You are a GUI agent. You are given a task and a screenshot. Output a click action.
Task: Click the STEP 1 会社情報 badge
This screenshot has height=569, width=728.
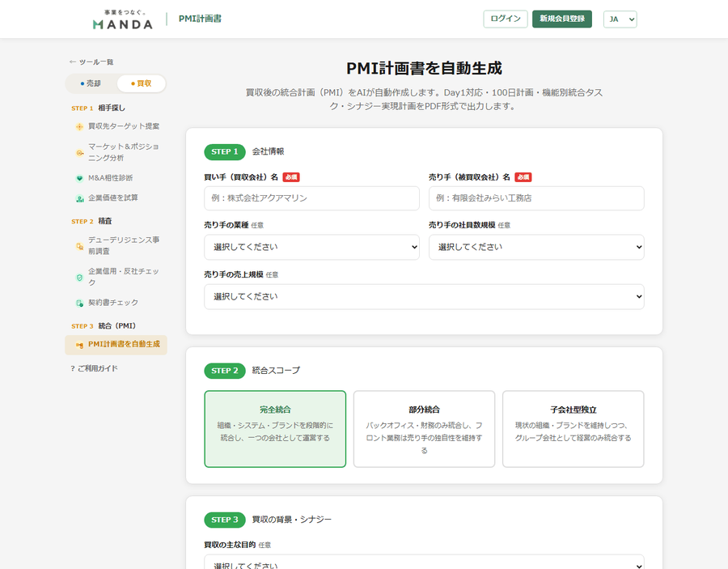point(225,152)
